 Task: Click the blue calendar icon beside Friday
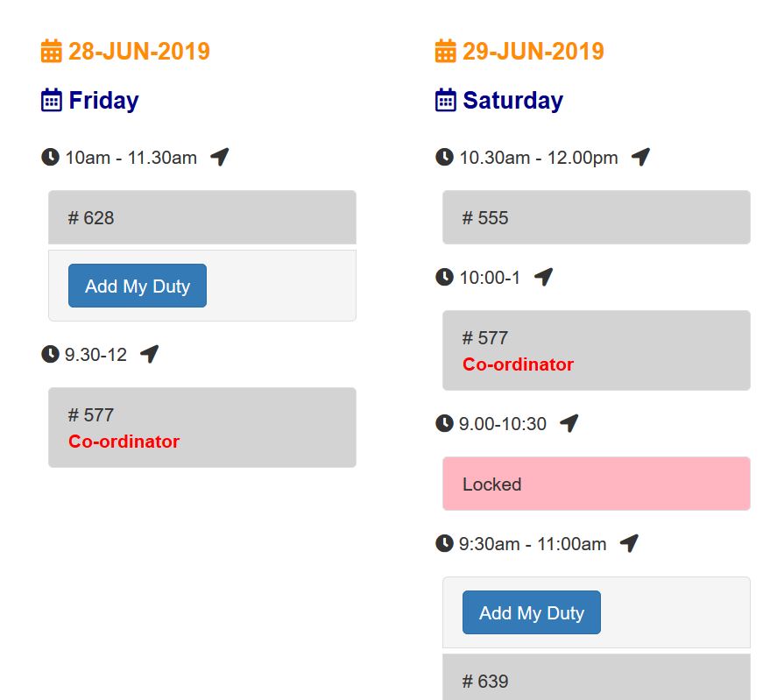[52, 101]
